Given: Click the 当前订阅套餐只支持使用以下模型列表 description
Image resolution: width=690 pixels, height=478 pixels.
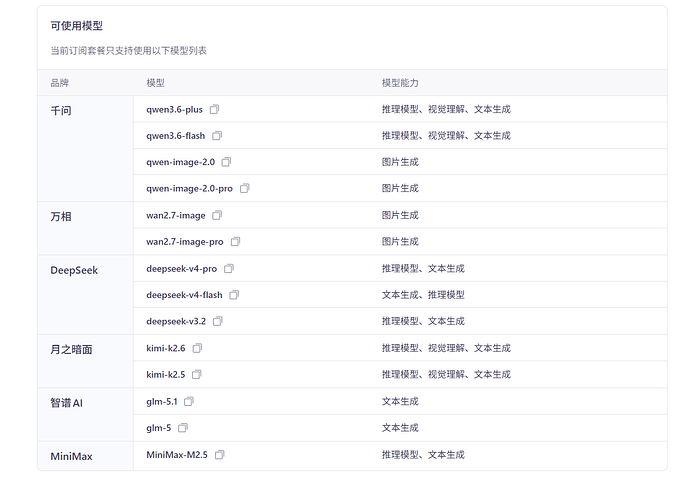Looking at the screenshot, I should tap(128, 51).
